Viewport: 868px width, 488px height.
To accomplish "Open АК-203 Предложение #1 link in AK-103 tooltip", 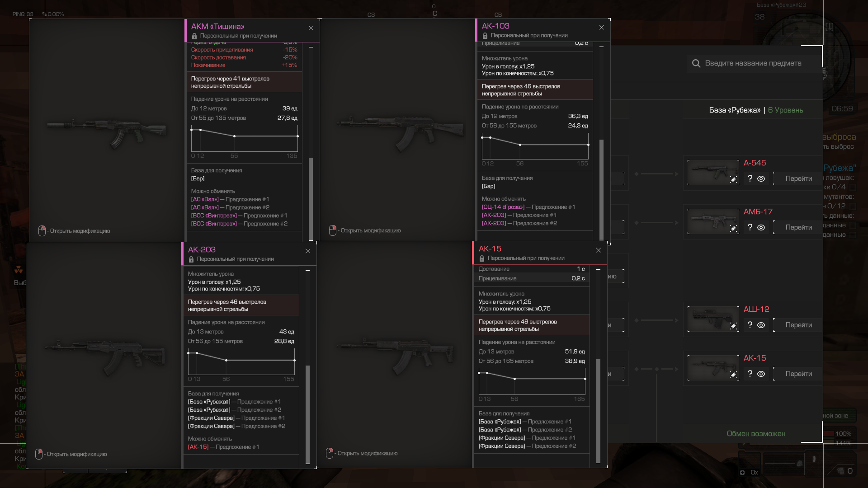I will (519, 215).
